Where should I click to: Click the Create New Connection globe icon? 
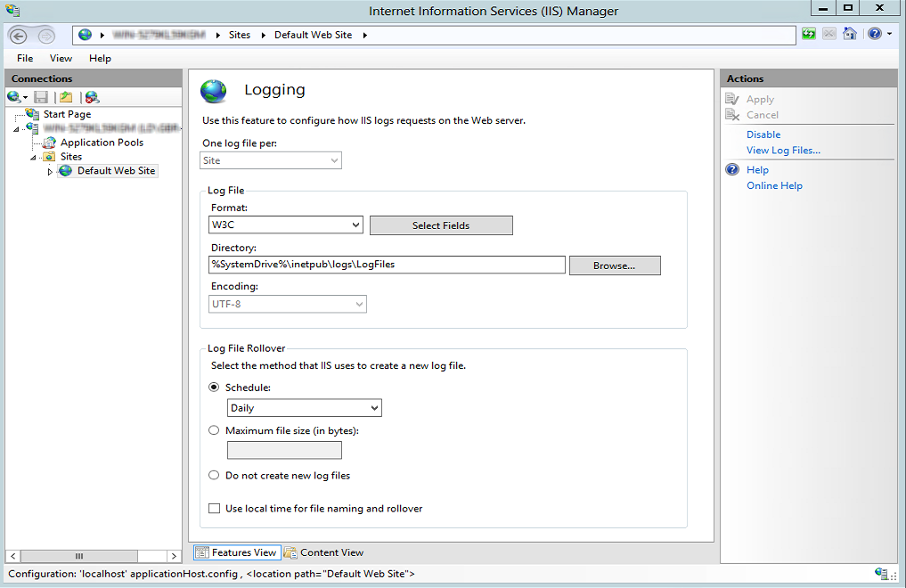point(14,96)
